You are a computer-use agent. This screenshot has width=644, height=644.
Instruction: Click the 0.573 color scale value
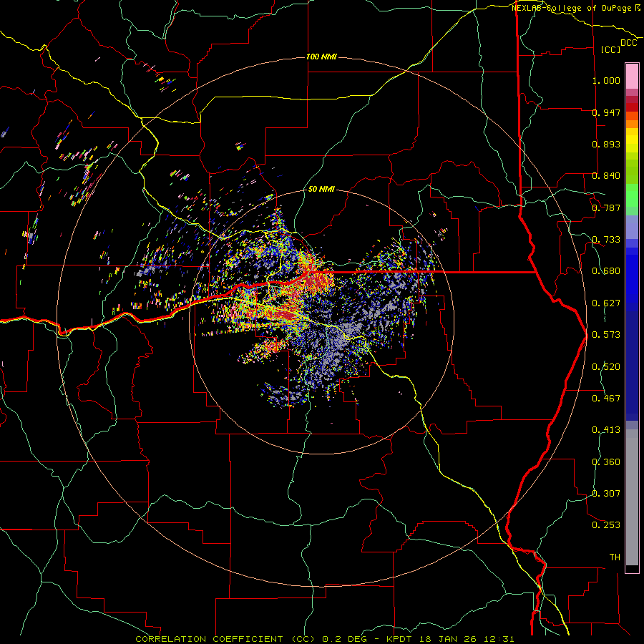[606, 335]
